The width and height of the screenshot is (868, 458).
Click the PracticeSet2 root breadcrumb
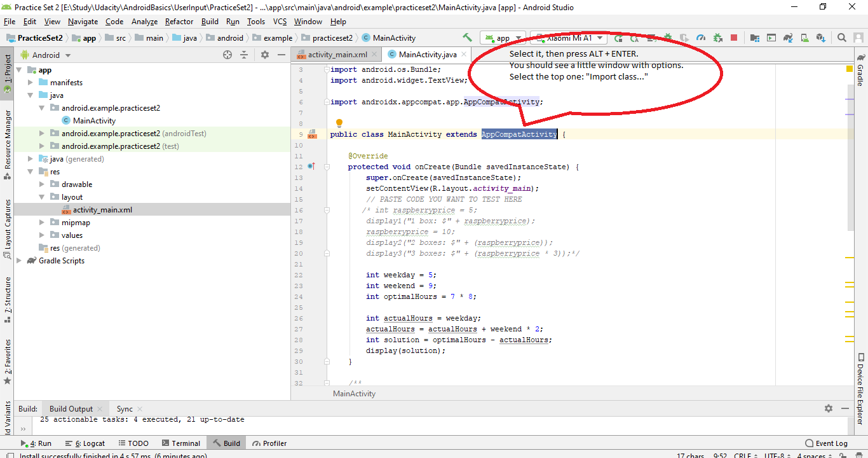[x=34, y=38]
